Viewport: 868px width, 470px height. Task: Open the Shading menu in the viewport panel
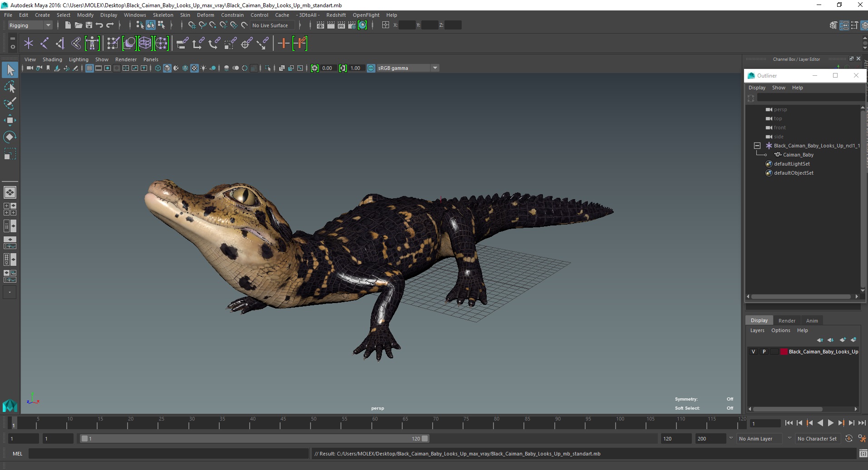[52, 59]
